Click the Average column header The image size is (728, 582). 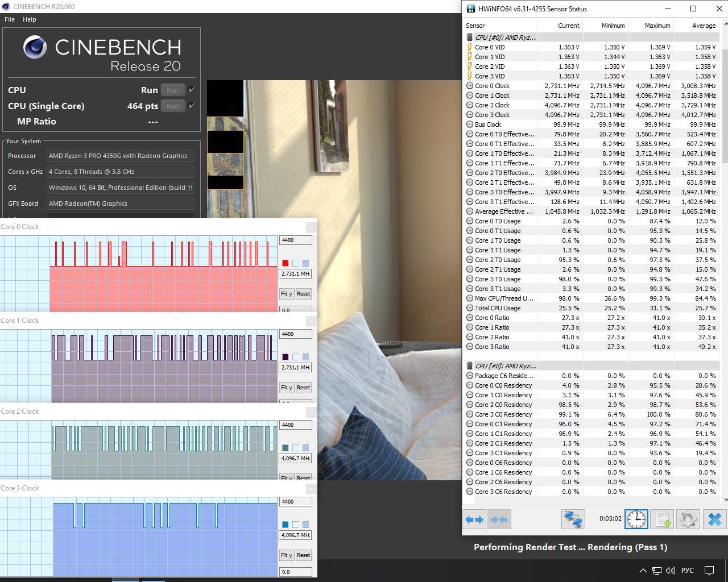coord(696,26)
